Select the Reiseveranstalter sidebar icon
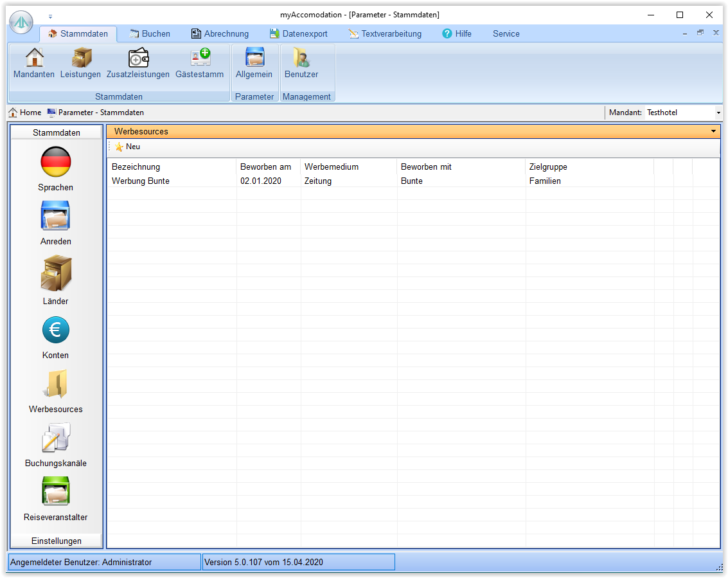Viewport: 728px width, 578px height. 56,492
